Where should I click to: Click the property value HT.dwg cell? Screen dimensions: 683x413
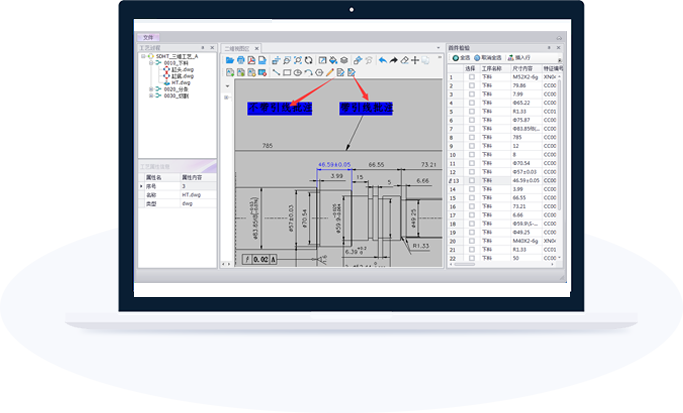point(198,195)
